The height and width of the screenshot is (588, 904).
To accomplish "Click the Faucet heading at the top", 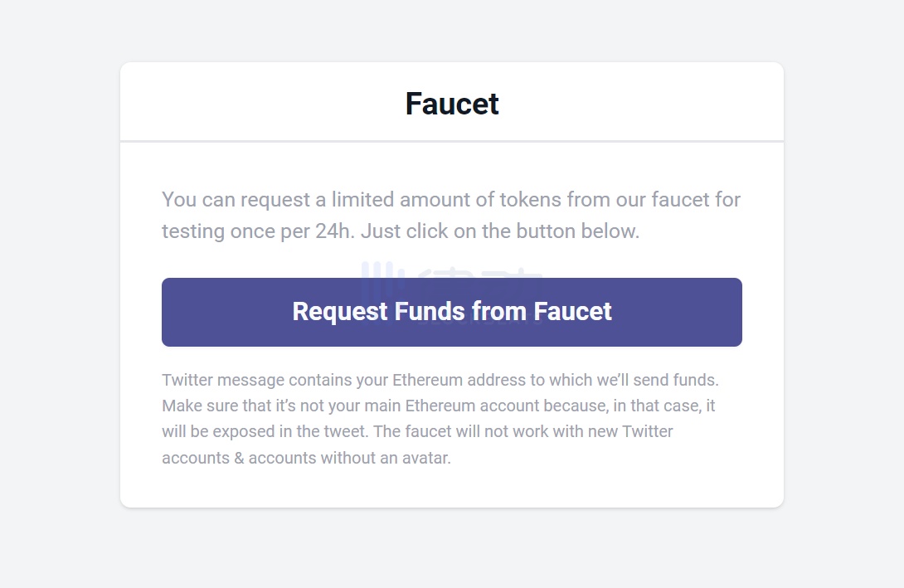I will 452,104.
